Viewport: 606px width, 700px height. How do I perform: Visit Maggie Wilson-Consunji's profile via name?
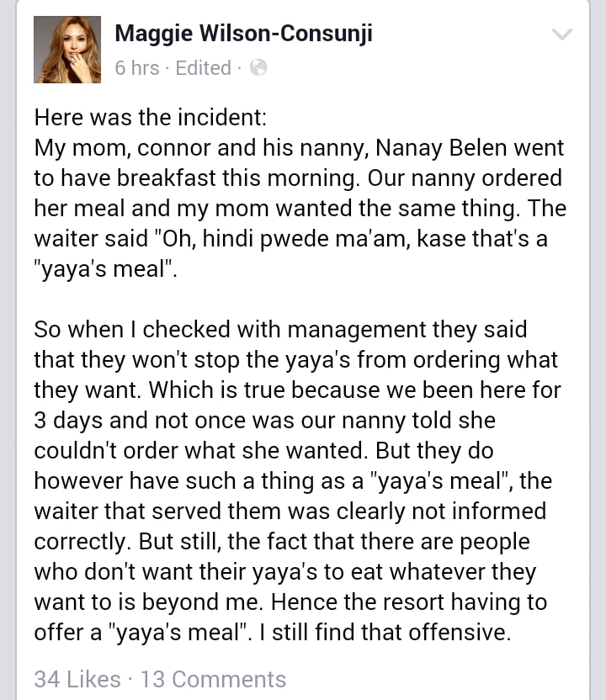point(244,33)
